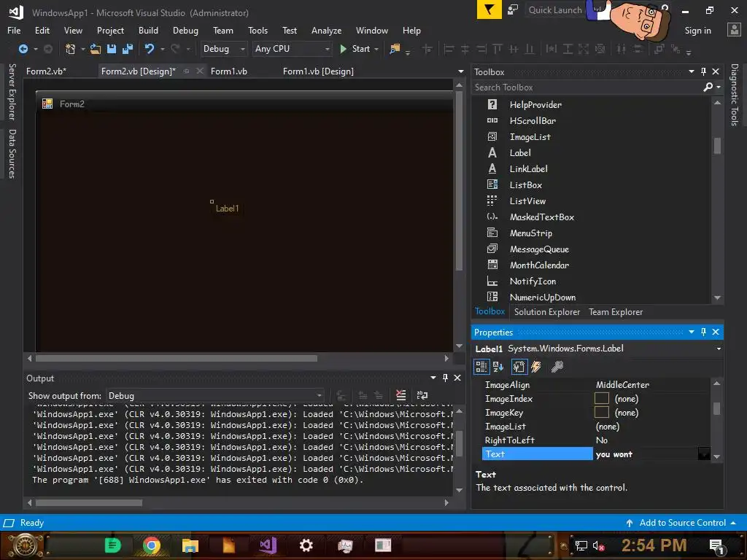Open the Analyze menu
747x560 pixels.
tap(326, 31)
